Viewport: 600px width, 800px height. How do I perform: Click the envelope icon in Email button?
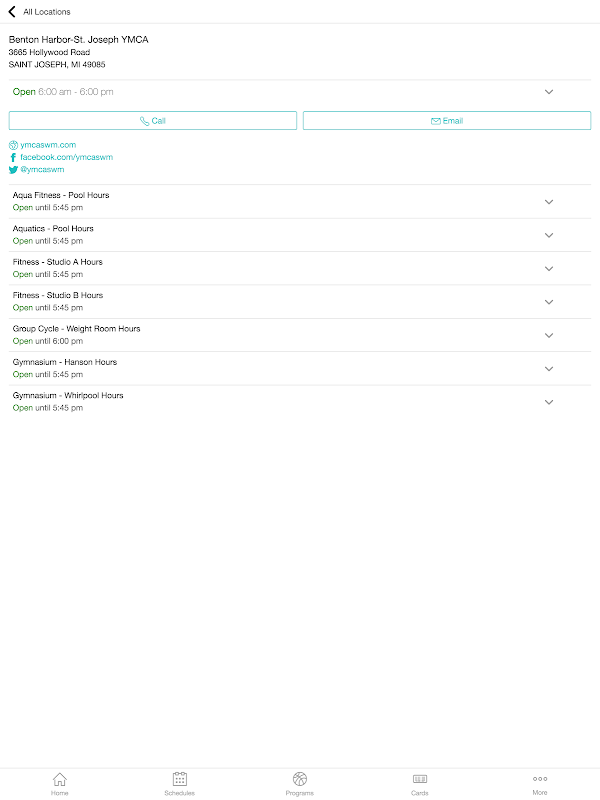(436, 121)
